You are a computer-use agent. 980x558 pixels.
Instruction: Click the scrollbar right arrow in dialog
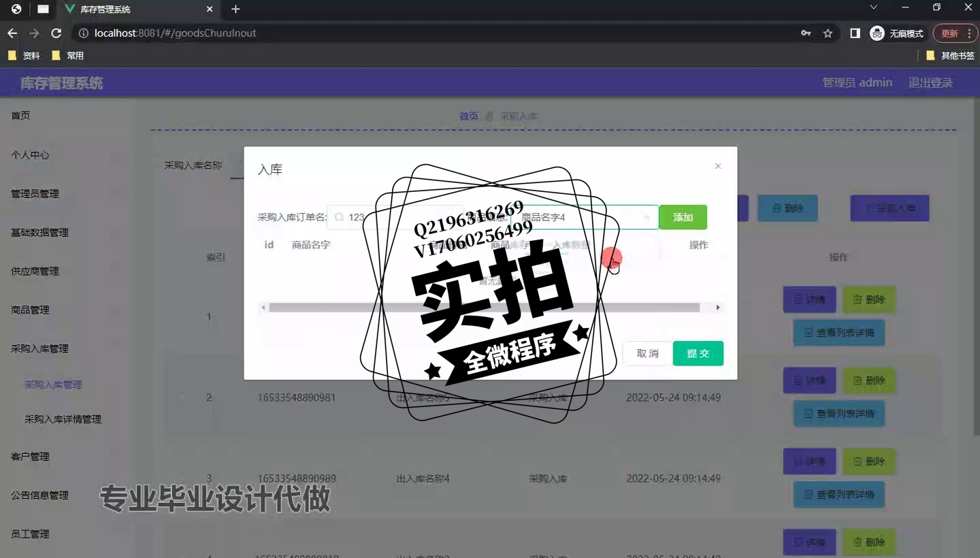click(x=717, y=308)
